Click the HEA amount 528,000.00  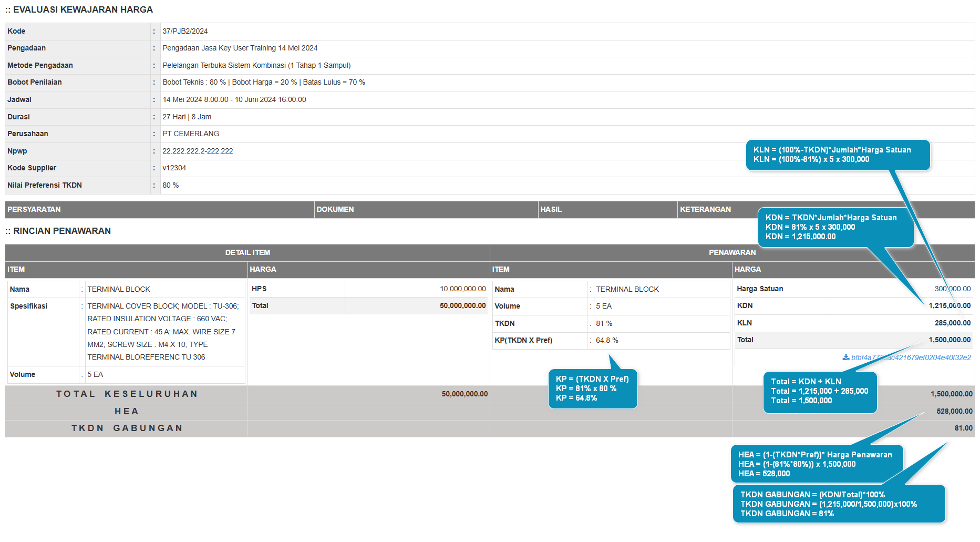tap(954, 411)
